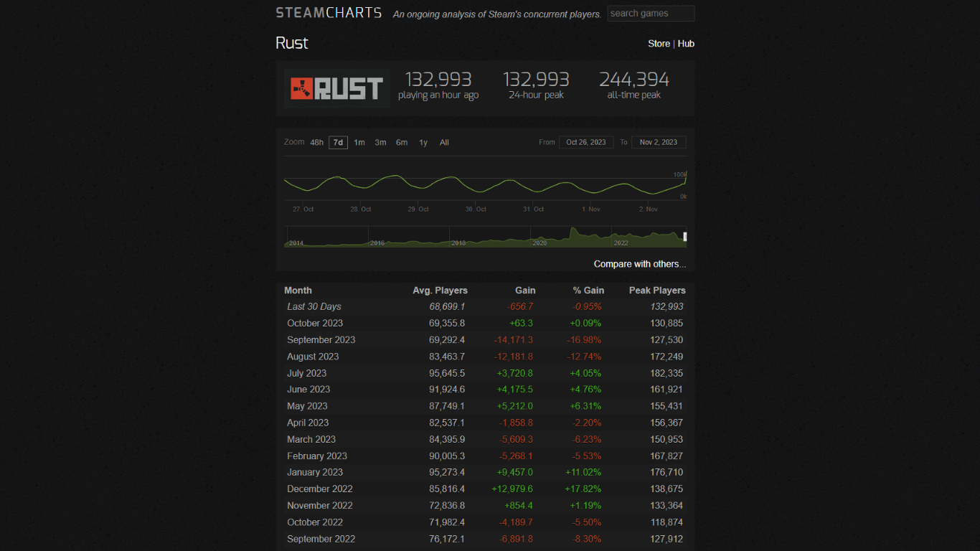This screenshot has height=551, width=980.
Task: Click the % Gain column header
Action: [588, 291]
